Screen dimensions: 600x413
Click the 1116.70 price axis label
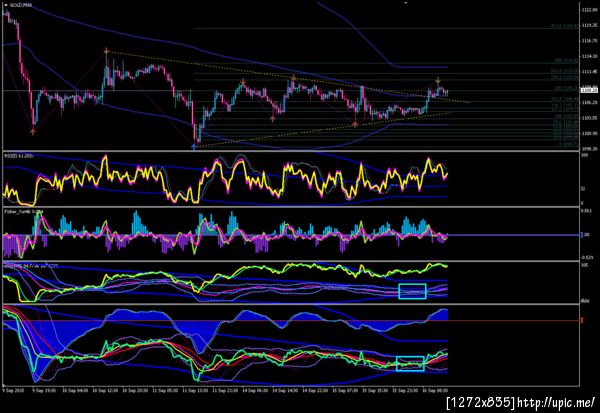point(589,41)
